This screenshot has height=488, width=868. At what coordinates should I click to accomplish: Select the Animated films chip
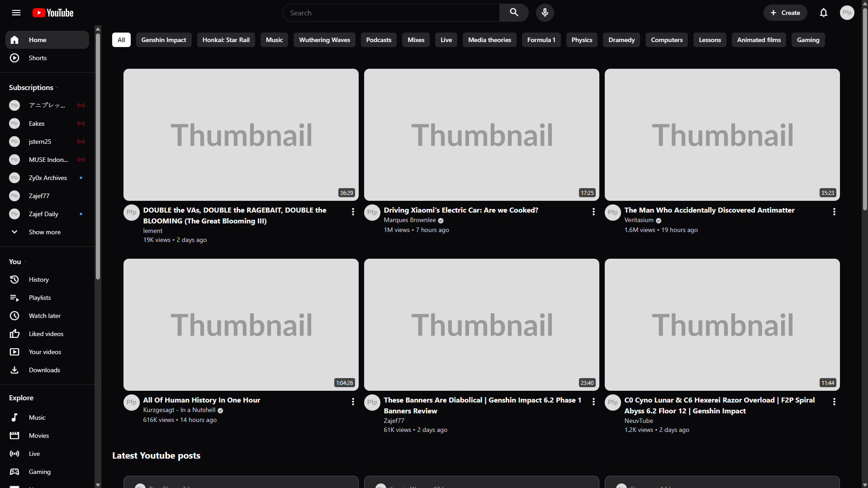point(759,40)
